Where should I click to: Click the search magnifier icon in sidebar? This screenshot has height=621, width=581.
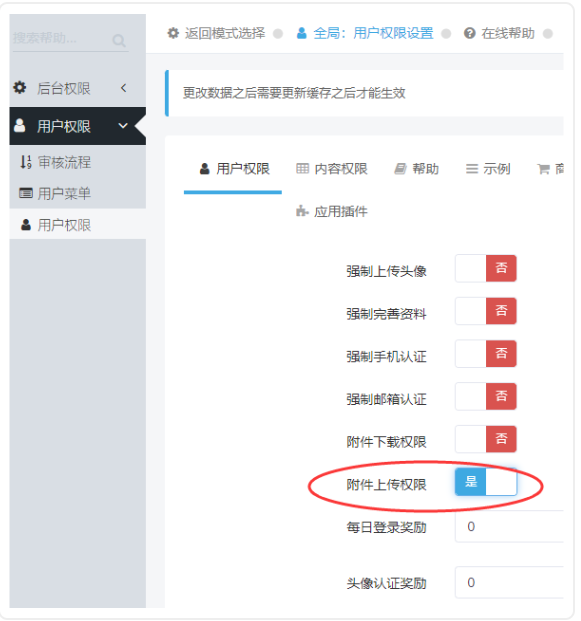pos(119,40)
